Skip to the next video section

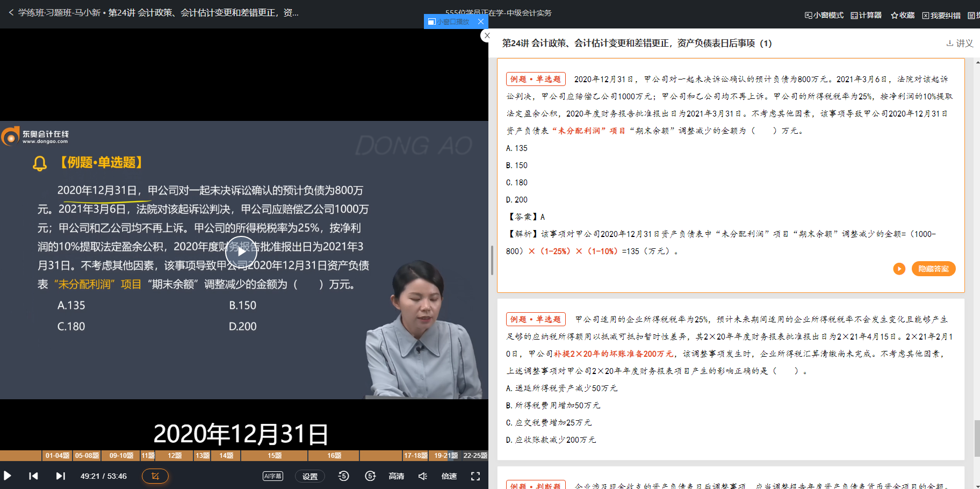click(61, 476)
